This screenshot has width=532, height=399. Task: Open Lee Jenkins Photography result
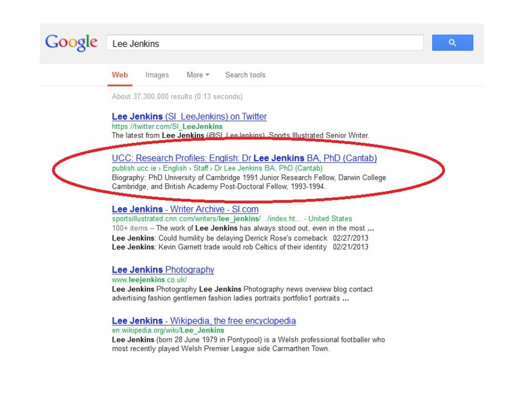tap(163, 270)
